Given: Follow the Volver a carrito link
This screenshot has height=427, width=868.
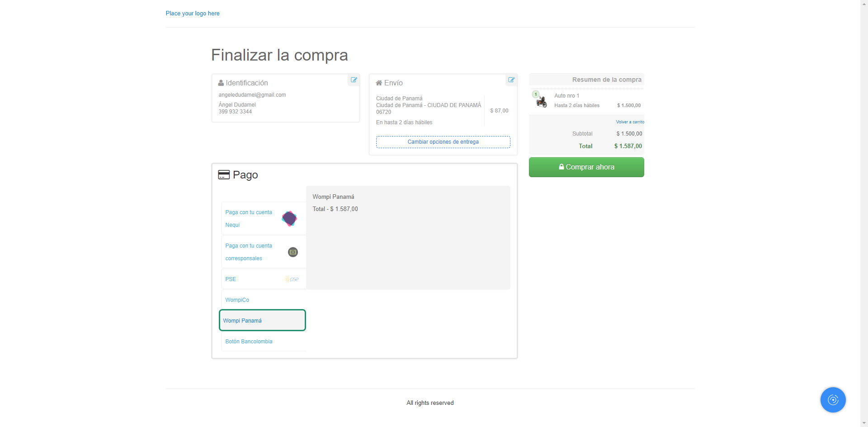Looking at the screenshot, I should [x=630, y=122].
